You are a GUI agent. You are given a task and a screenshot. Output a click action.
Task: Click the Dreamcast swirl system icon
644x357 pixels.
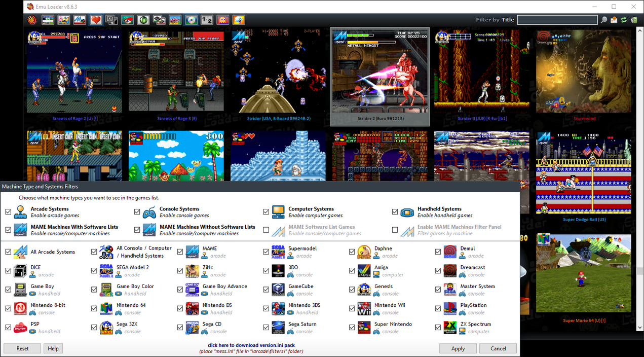(x=450, y=271)
